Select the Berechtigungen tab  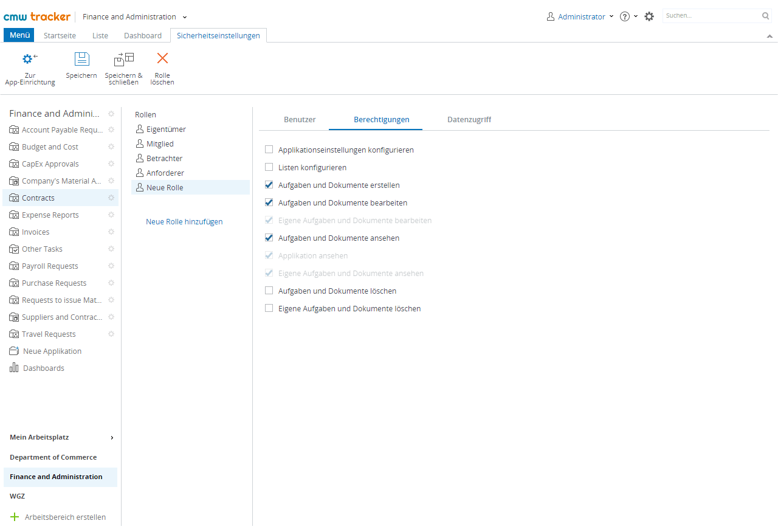coord(382,119)
